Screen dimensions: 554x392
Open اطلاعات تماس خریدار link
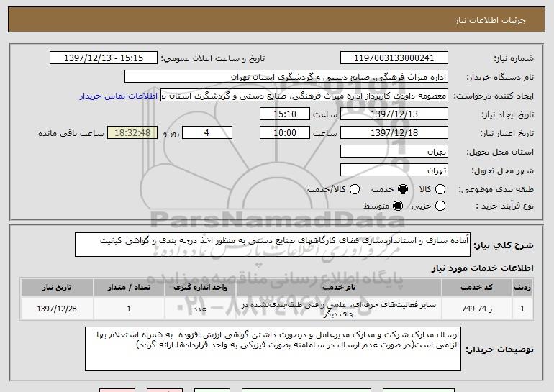tap(119, 96)
